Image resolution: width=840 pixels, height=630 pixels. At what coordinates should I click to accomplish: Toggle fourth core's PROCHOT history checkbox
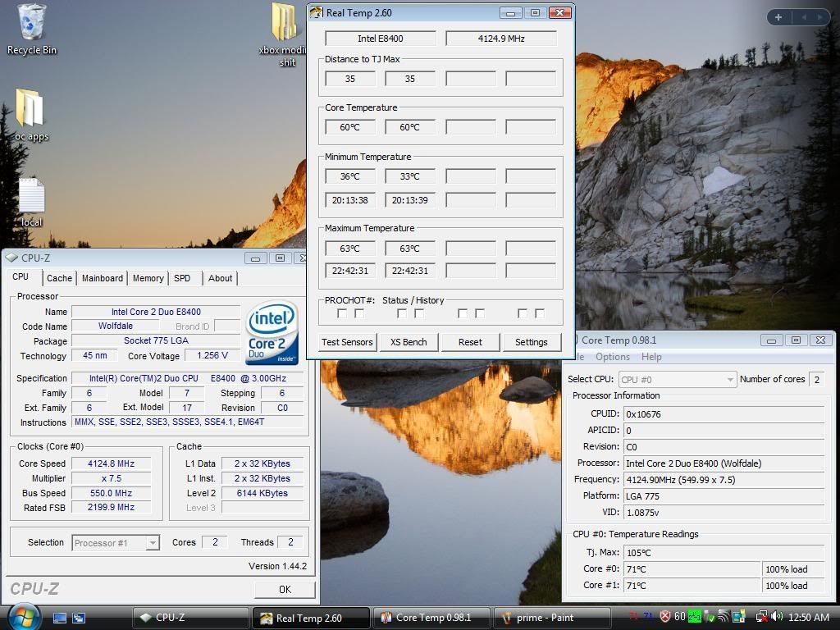pyautogui.click(x=540, y=313)
